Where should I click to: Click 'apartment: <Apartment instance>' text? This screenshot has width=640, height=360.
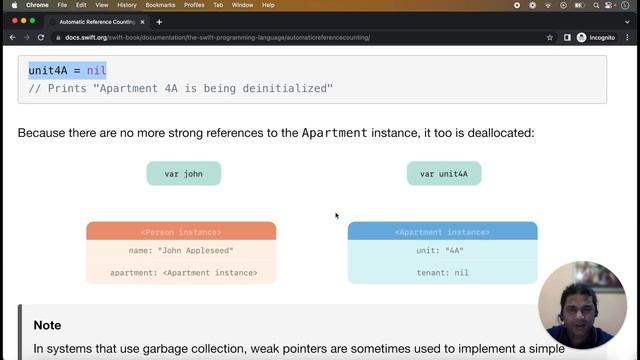pos(184,273)
